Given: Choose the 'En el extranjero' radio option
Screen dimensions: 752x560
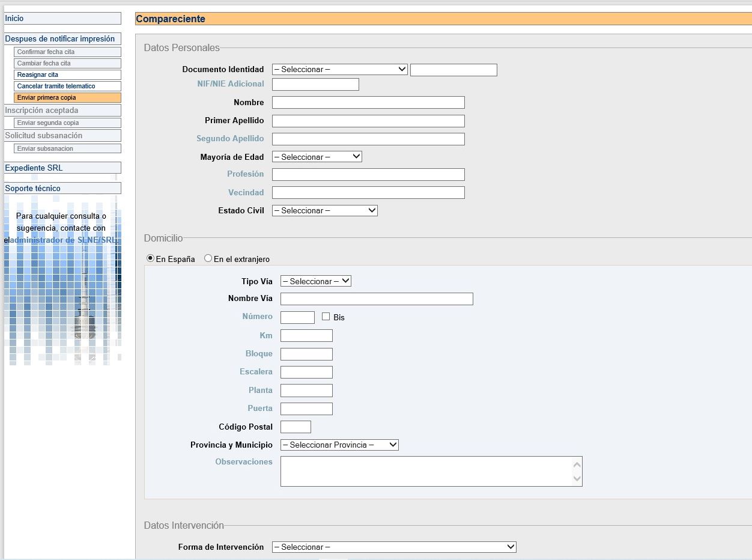Looking at the screenshot, I should point(208,258).
